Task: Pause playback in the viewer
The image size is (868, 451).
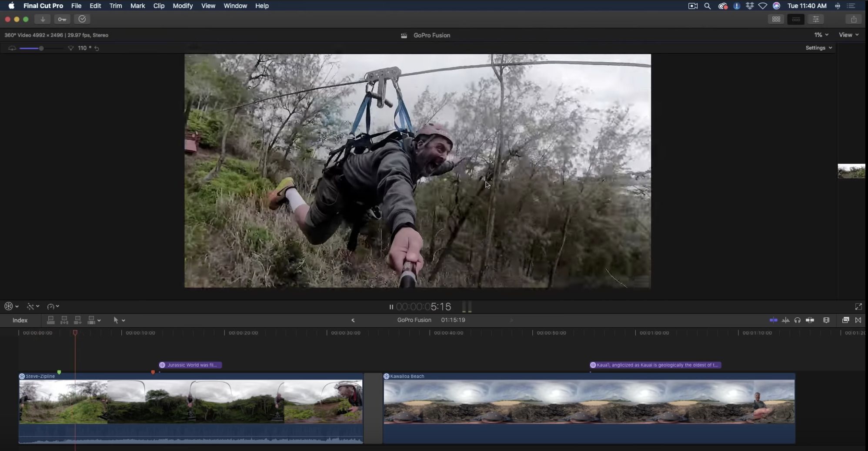Action: tap(391, 307)
